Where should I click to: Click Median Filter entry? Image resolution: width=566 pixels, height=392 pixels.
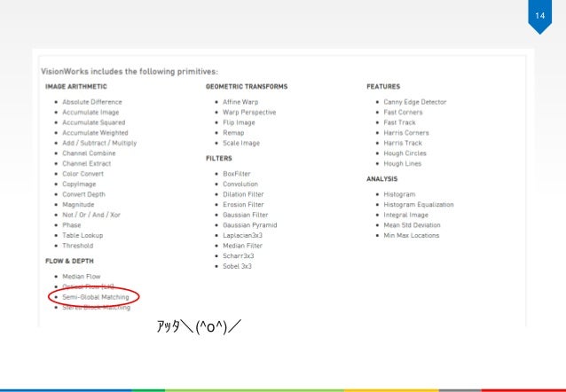[x=242, y=246]
